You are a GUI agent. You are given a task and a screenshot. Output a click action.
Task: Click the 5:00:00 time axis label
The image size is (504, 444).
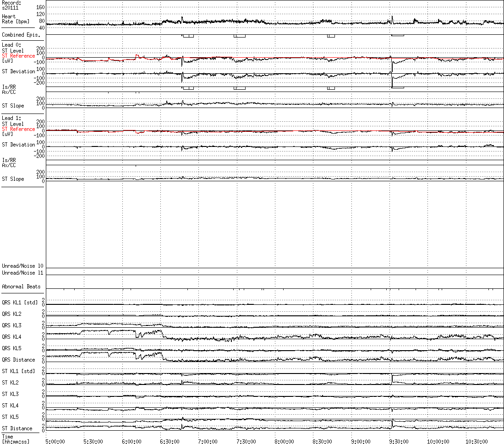55,441
